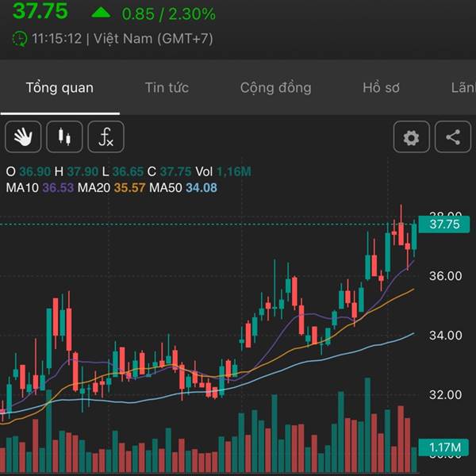Click the tallest green volume bar

[x=367, y=425]
